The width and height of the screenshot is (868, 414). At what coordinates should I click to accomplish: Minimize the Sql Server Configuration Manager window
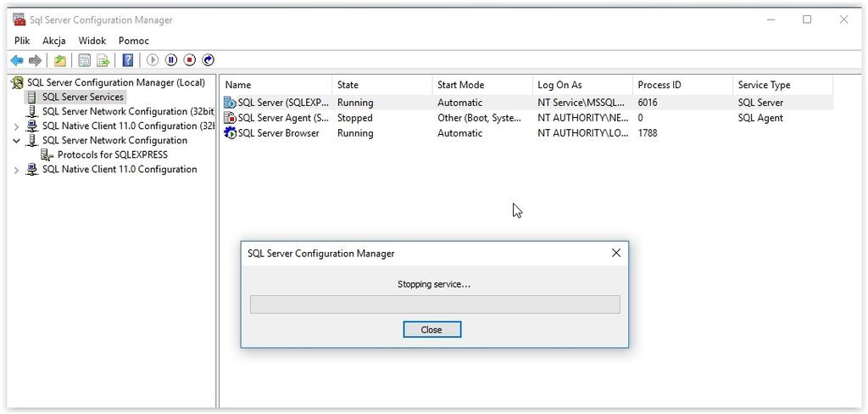click(x=771, y=20)
